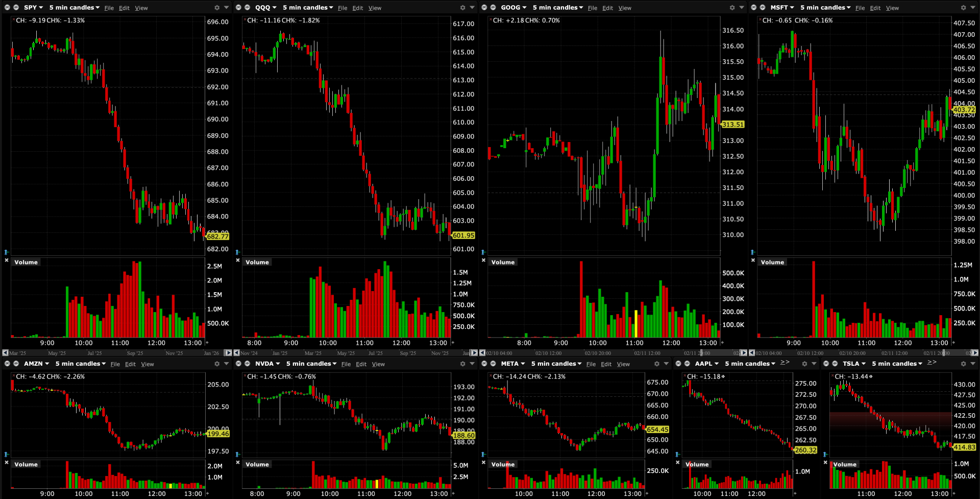
Task: Expand the AAPL overflow menu chevrons
Action: pyautogui.click(x=785, y=362)
